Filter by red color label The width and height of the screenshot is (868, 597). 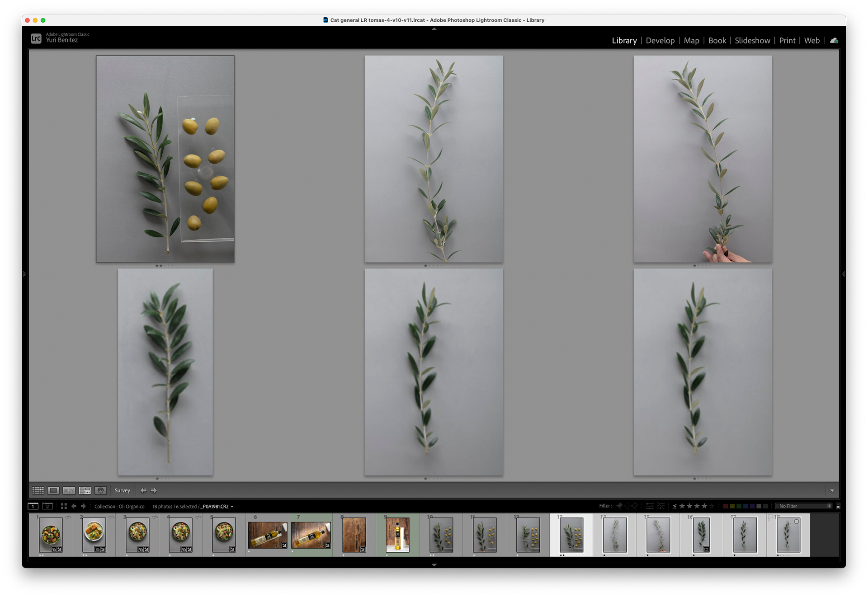tap(726, 506)
